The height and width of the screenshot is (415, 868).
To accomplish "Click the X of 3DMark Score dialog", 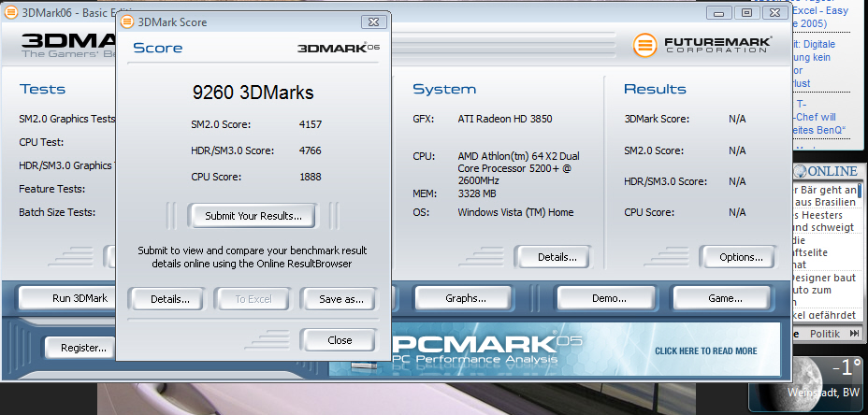I will pyautogui.click(x=373, y=22).
